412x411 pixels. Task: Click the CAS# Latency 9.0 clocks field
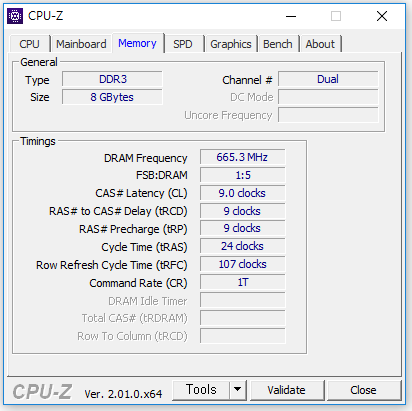point(242,193)
